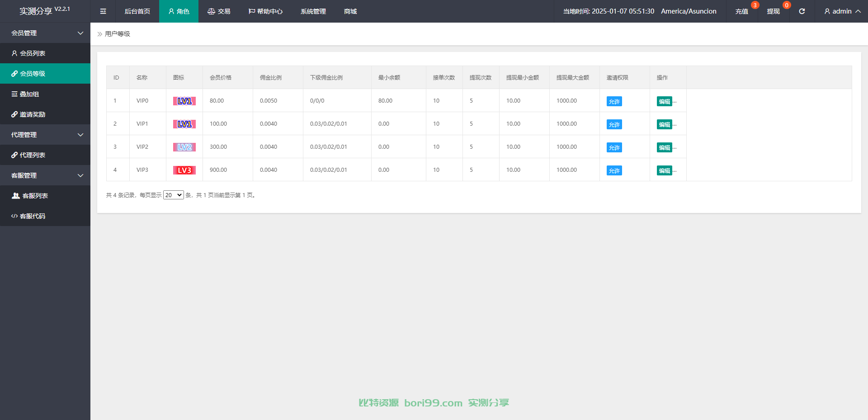The height and width of the screenshot is (420, 868).
Task: Open the page size dropdown showing 20
Action: (174, 195)
